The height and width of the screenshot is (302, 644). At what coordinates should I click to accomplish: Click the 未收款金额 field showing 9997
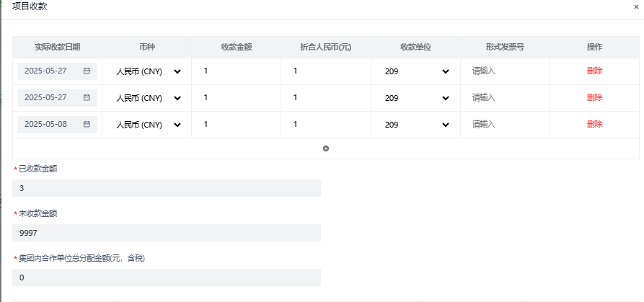point(167,233)
